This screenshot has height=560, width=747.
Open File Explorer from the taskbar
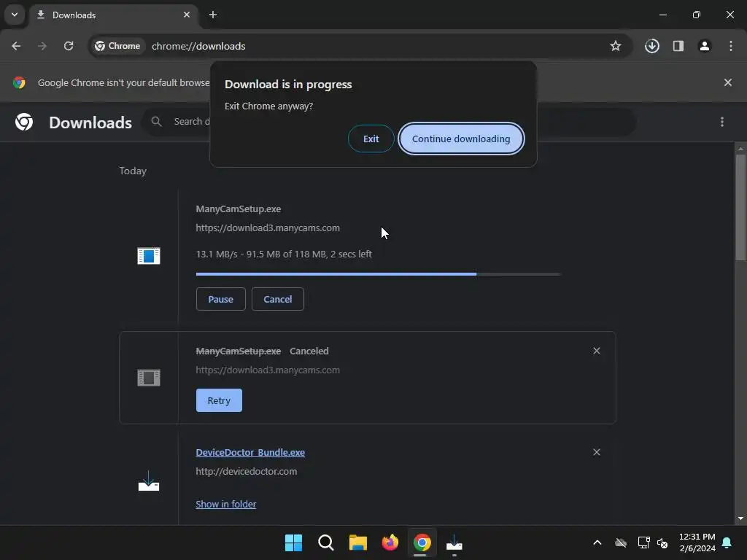[357, 542]
